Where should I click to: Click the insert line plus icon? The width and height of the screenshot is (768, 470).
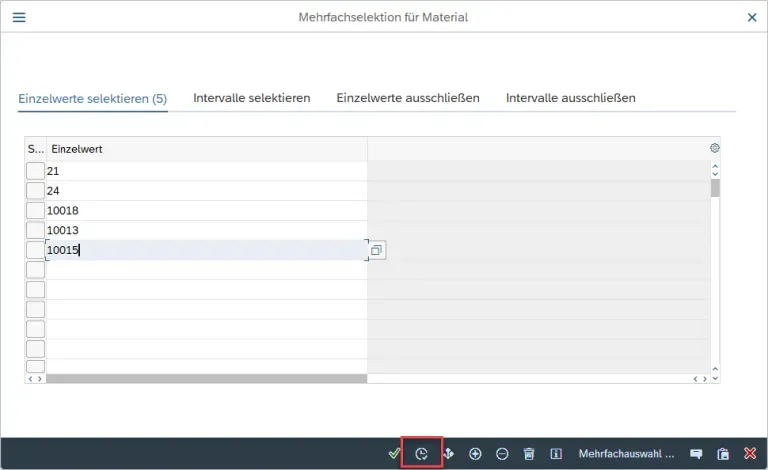(x=475, y=454)
